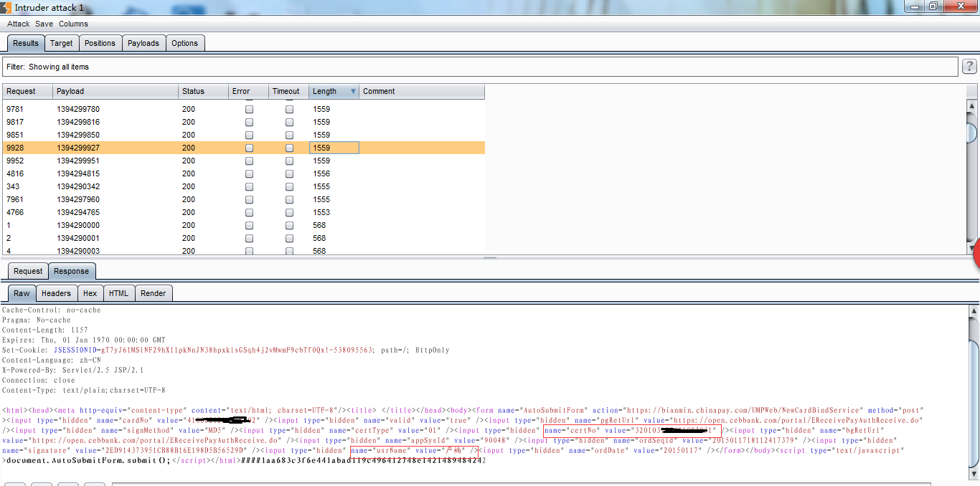Image resolution: width=980 pixels, height=486 pixels.
Task: Click results table vertical scrollbar thumb
Action: [971, 133]
